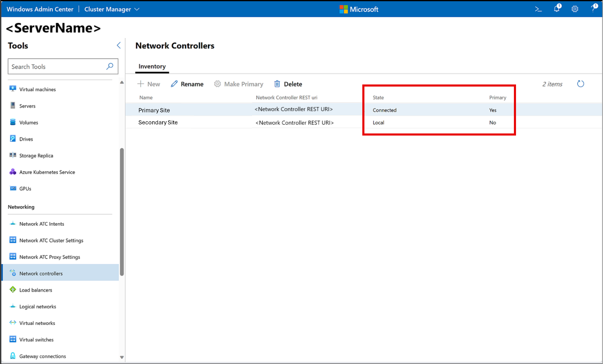603x364 pixels.
Task: Delete the selected network controller
Action: [288, 84]
